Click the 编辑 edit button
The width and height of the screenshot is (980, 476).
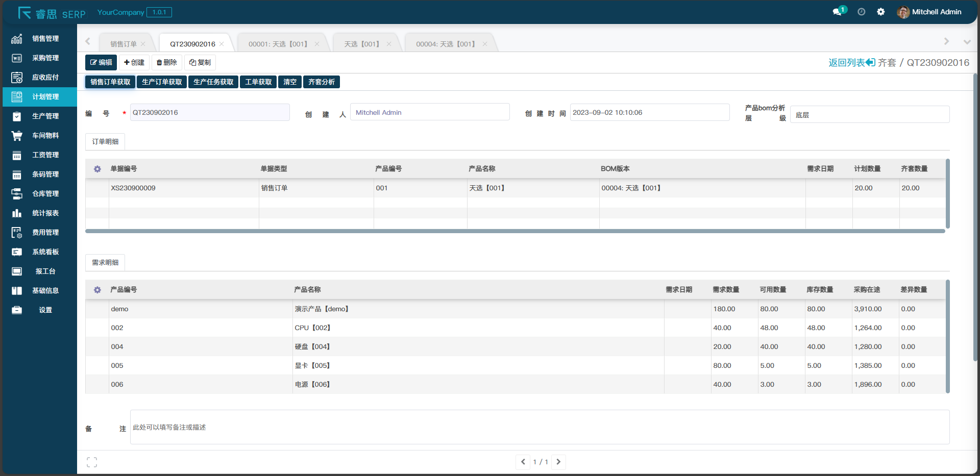pos(101,62)
